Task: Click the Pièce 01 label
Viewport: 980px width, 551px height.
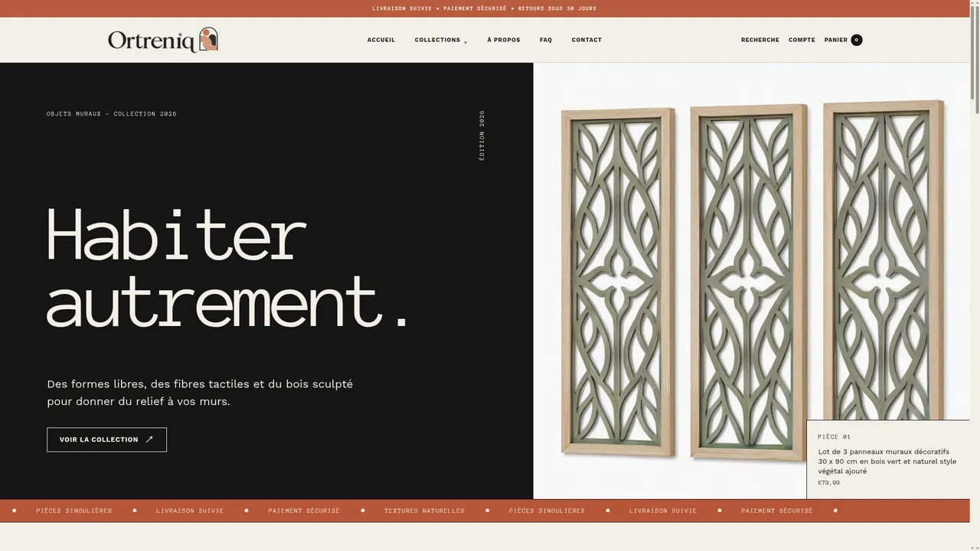Action: (x=834, y=437)
